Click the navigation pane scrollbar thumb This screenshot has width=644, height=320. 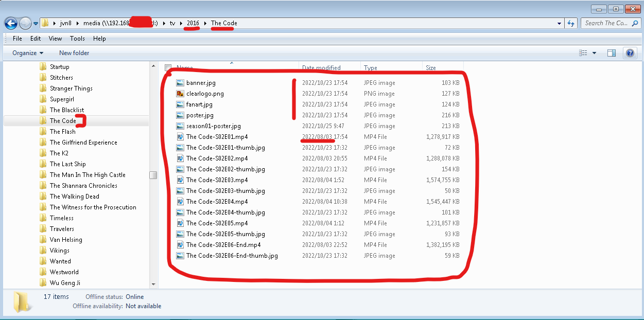pos(153,175)
